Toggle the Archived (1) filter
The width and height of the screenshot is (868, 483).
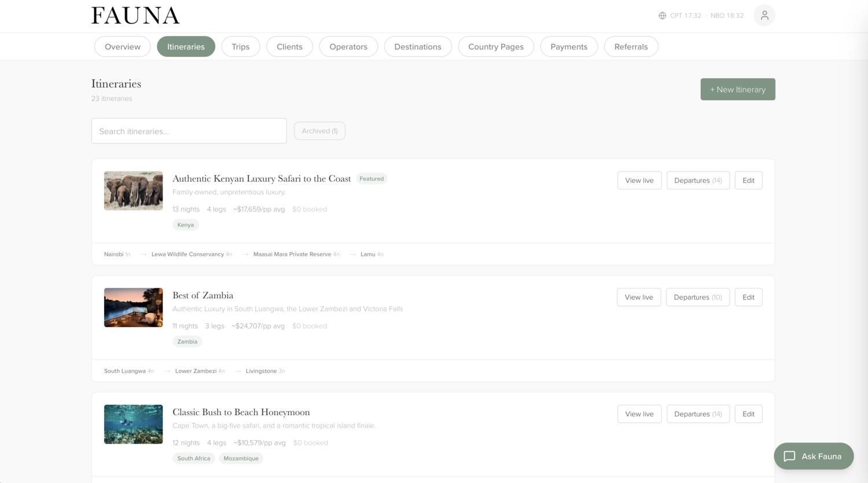click(x=319, y=131)
